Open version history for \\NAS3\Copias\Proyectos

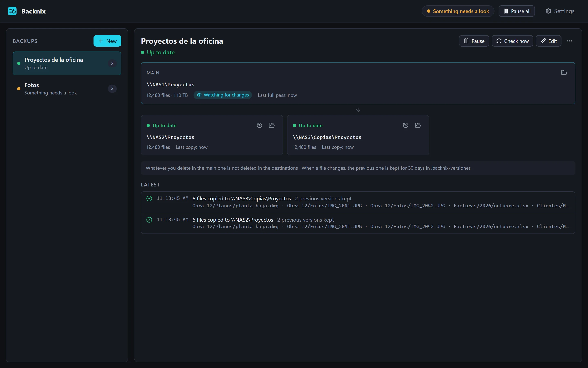405,125
